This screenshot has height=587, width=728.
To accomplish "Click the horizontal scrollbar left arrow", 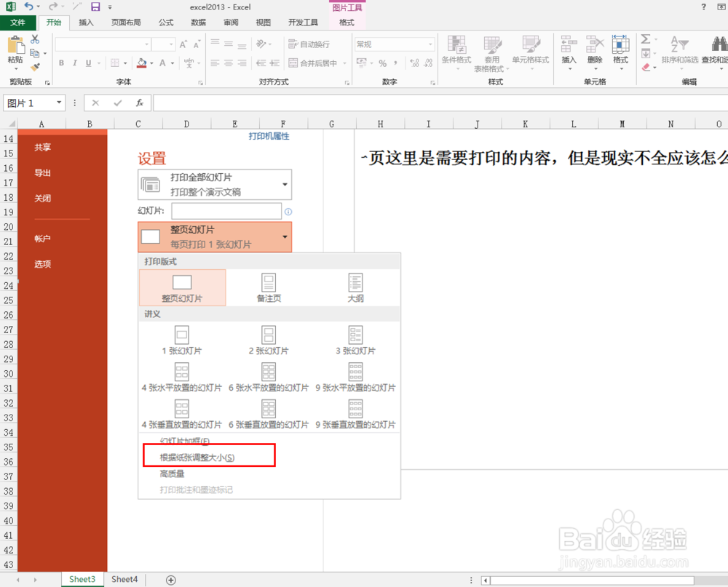I will coord(486,580).
